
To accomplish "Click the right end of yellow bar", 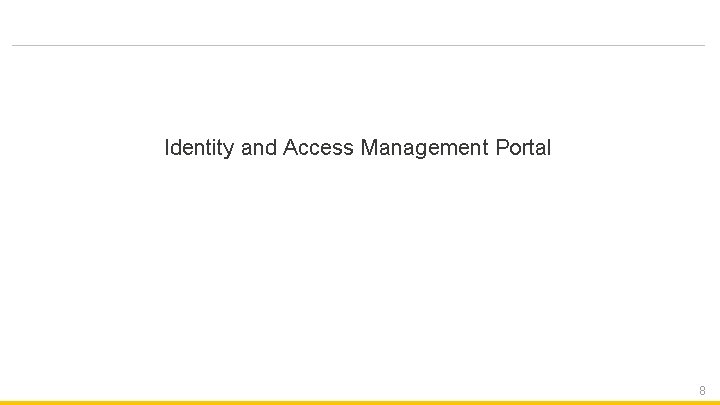I will pyautogui.click(x=717, y=403).
